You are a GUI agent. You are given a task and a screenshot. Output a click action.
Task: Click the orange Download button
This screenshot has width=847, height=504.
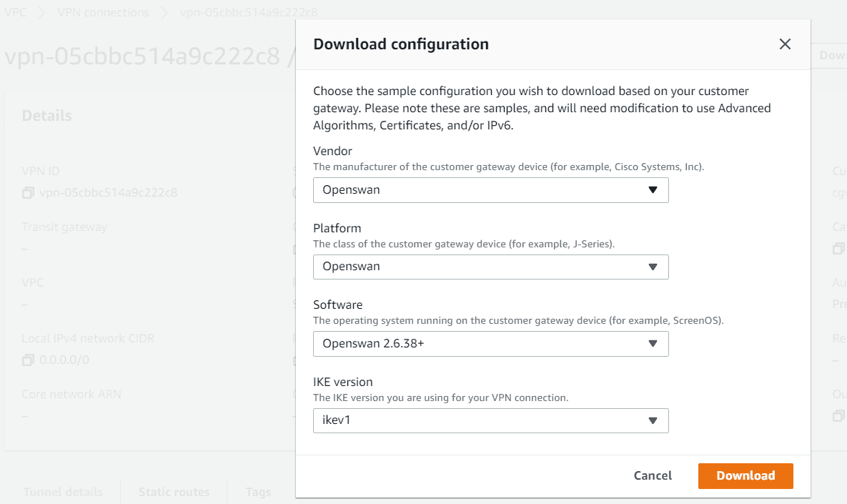pos(746,475)
